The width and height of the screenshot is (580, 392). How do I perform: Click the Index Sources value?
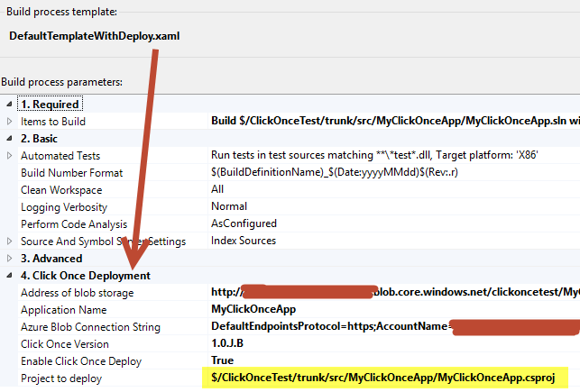[244, 242]
